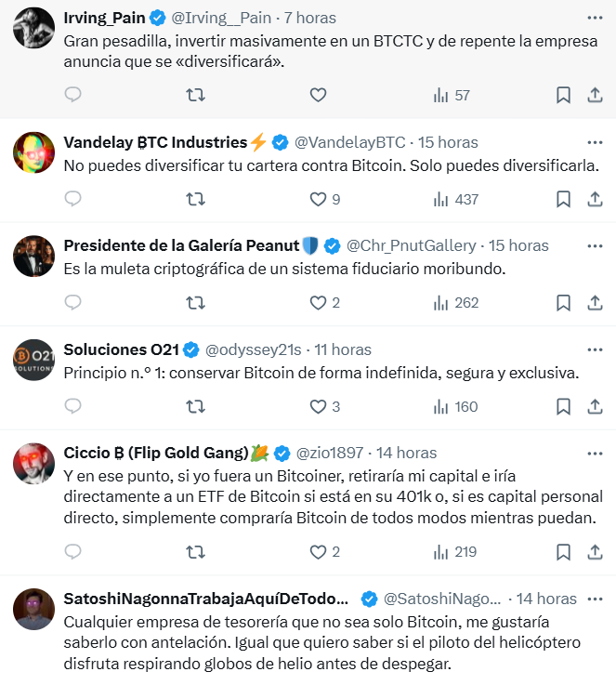
Task: Open the @VandelayBTC profile handle
Action: point(350,142)
